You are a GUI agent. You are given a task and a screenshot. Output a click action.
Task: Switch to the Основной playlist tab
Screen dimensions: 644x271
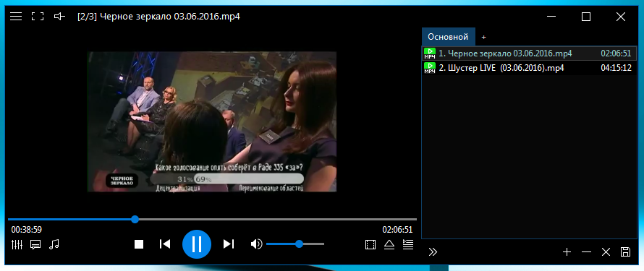coord(448,37)
